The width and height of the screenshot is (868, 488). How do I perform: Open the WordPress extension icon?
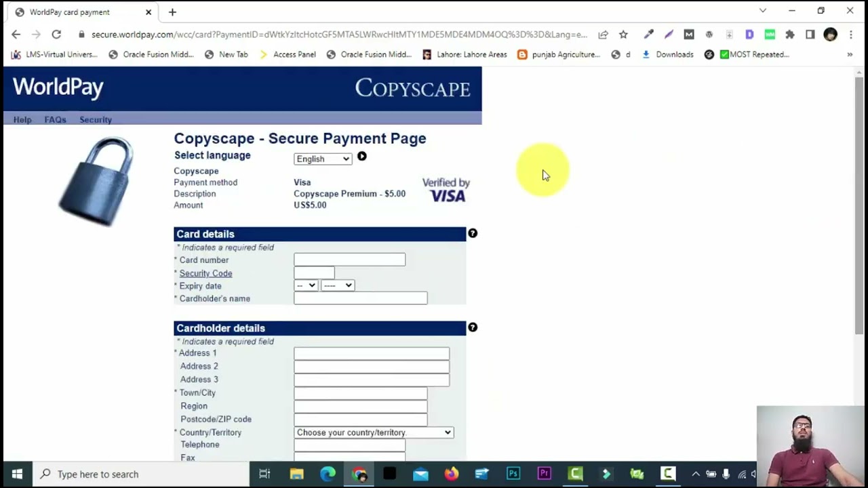709,35
